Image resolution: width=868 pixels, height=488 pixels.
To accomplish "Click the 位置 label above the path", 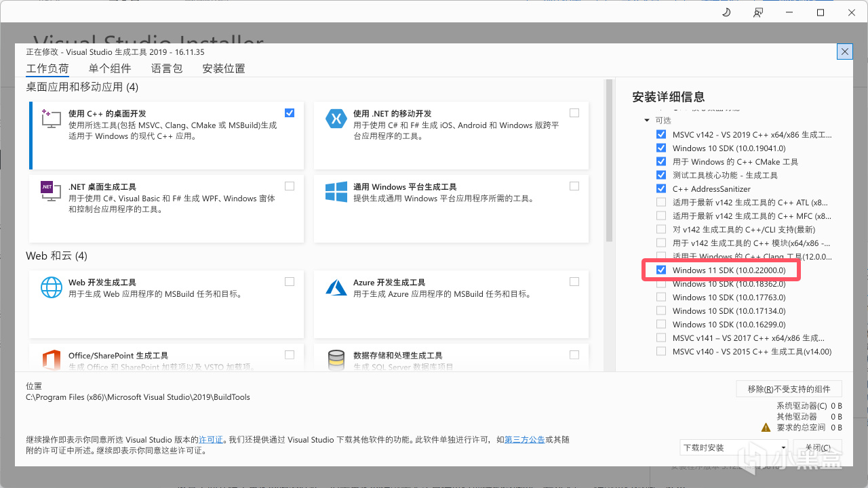I will [x=34, y=385].
